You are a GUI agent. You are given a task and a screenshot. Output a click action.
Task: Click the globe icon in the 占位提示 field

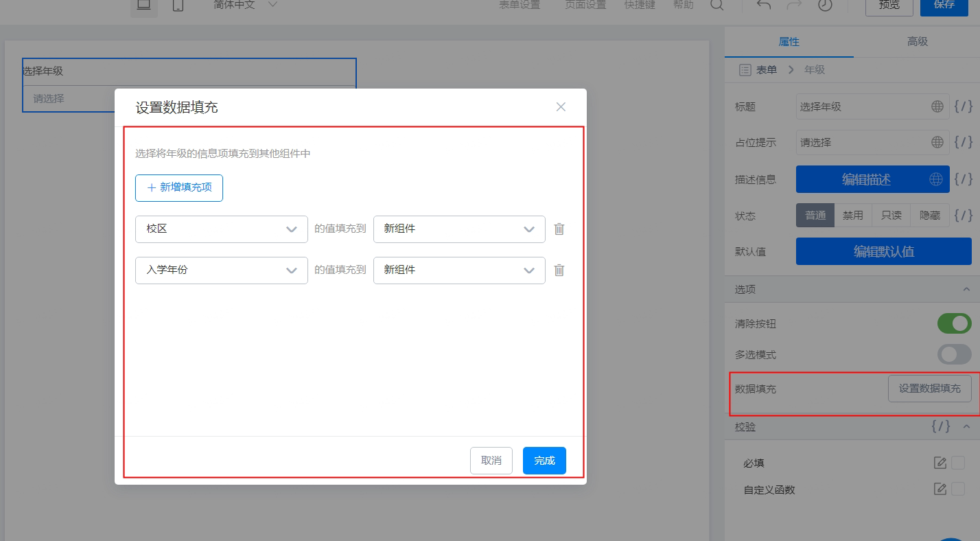click(x=937, y=142)
